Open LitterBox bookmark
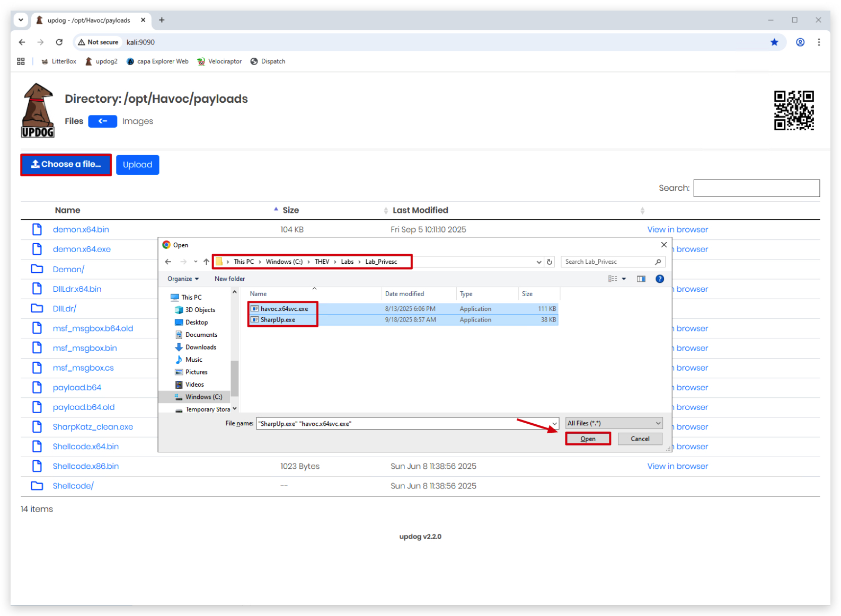The width and height of the screenshot is (841, 616). [59, 61]
